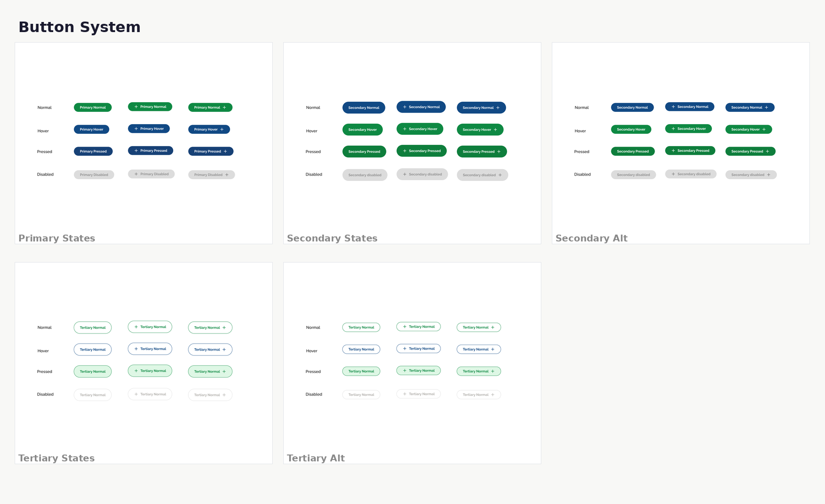Click icon-less button in Tertiary States Pressed row
The width and height of the screenshot is (825, 504).
pos(93,372)
